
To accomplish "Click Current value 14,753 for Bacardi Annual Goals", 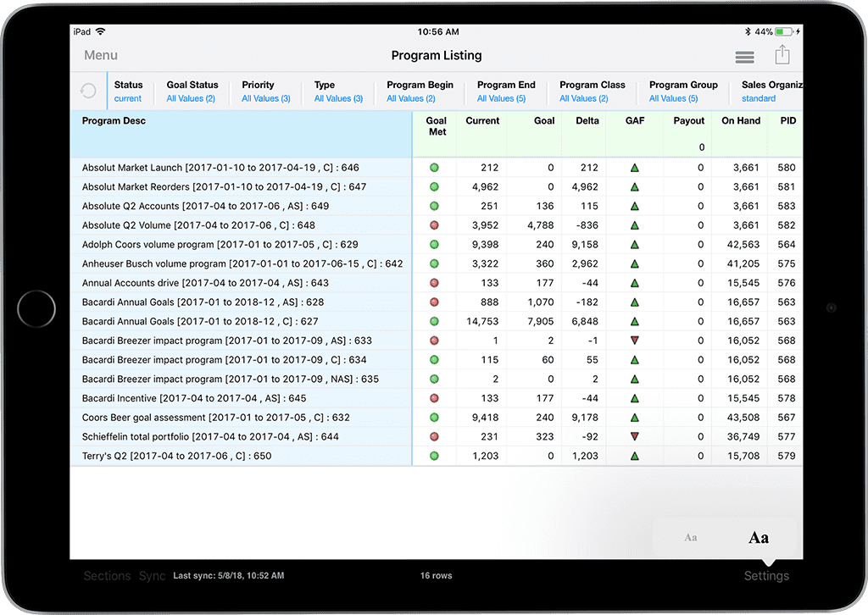I will (x=482, y=321).
